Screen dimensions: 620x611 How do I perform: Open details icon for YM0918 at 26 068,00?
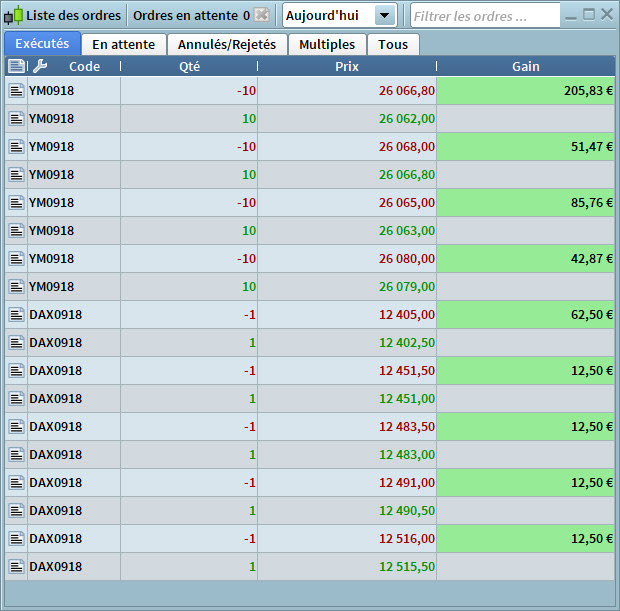(x=16, y=147)
